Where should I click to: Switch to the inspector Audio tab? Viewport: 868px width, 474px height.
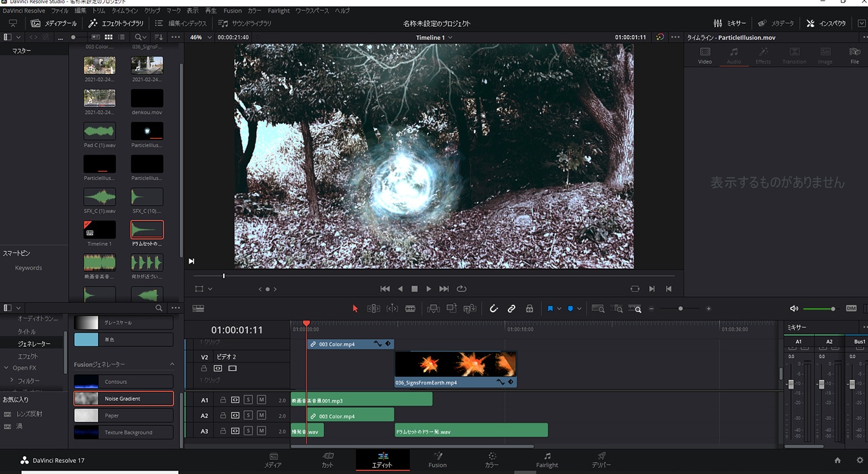click(734, 55)
